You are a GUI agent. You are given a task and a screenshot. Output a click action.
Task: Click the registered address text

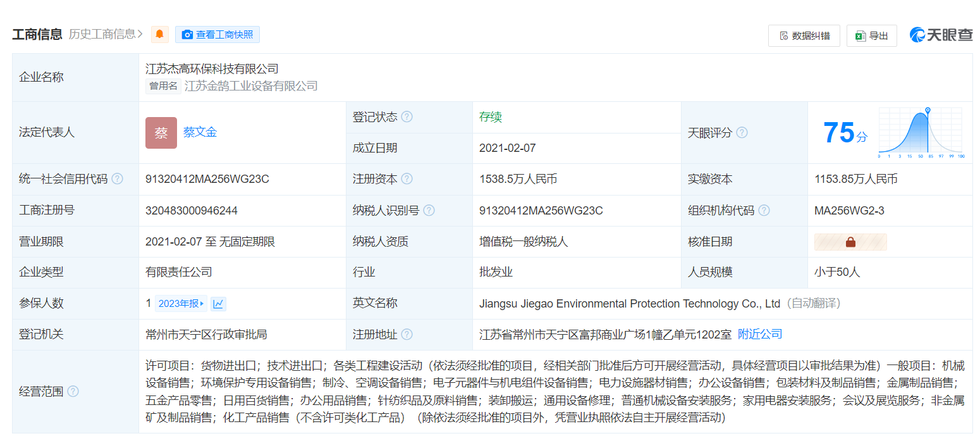(605, 334)
